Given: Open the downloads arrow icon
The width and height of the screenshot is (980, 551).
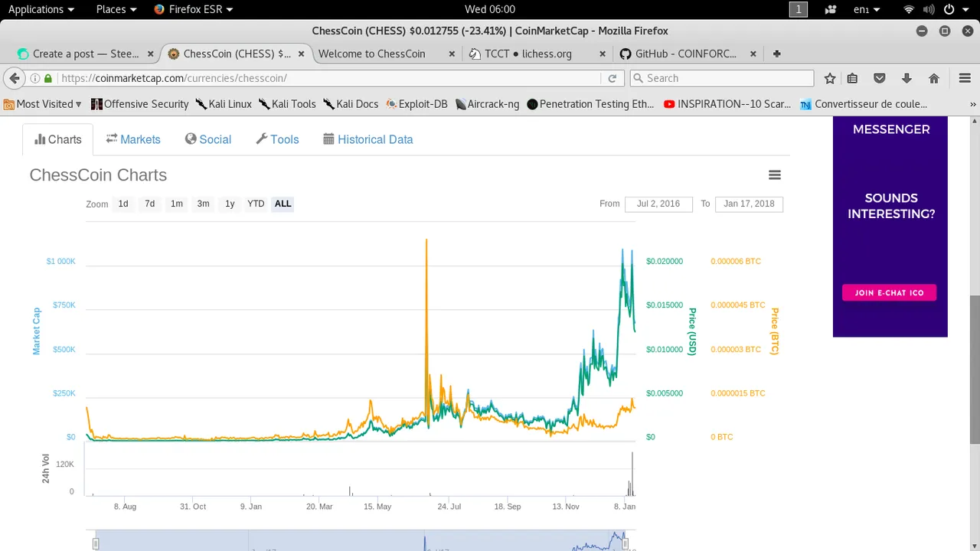Looking at the screenshot, I should (x=906, y=78).
